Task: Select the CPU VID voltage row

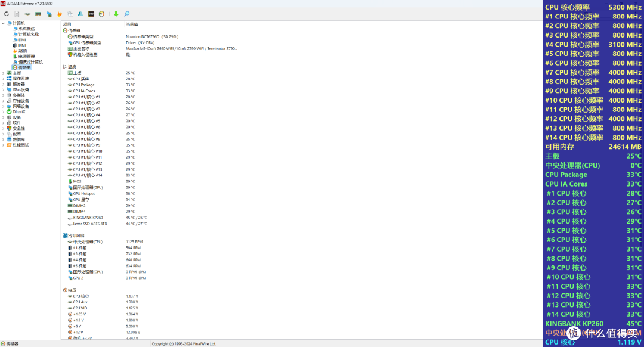Action: (103, 308)
